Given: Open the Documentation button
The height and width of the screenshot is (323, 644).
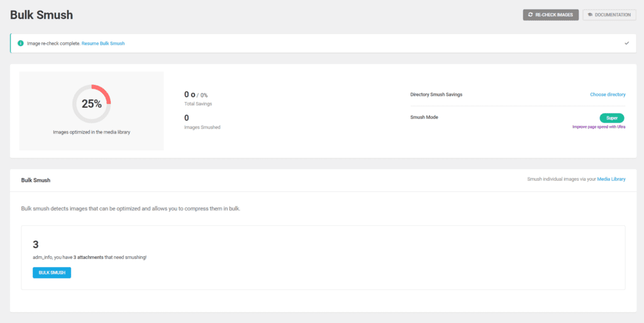Looking at the screenshot, I should coord(609,14).
